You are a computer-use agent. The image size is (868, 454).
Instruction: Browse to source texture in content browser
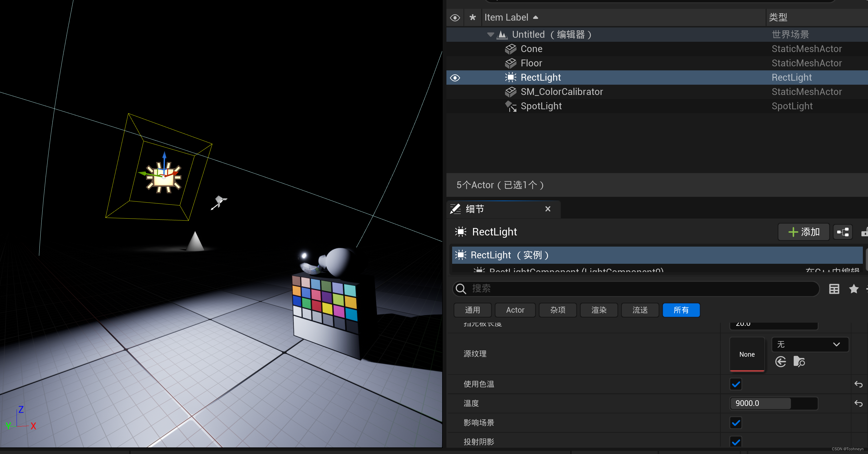click(x=799, y=362)
